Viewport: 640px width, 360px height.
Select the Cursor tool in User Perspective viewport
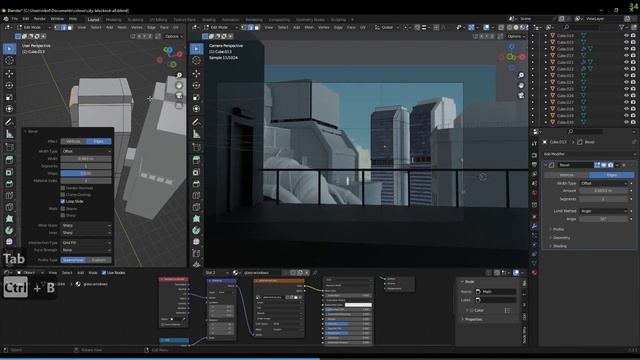click(9, 61)
